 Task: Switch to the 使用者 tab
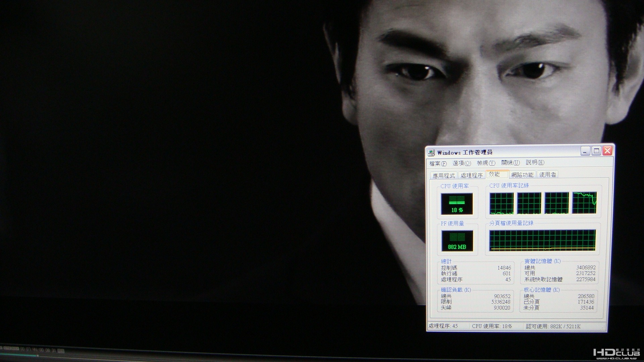click(548, 174)
